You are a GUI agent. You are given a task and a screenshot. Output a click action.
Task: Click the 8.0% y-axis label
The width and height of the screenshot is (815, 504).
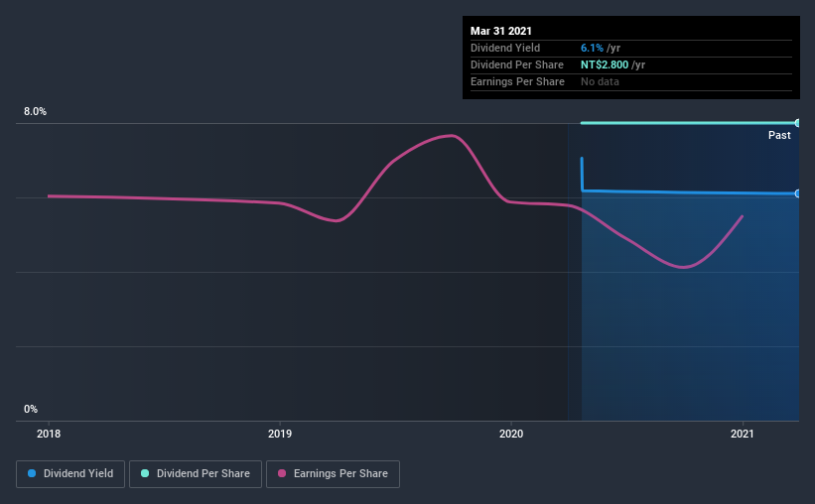[36, 112]
